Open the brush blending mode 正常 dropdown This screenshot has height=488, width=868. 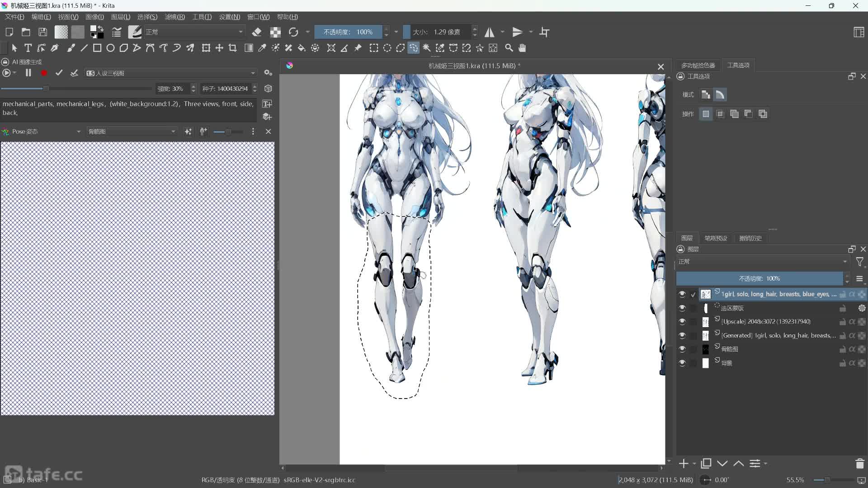[194, 32]
